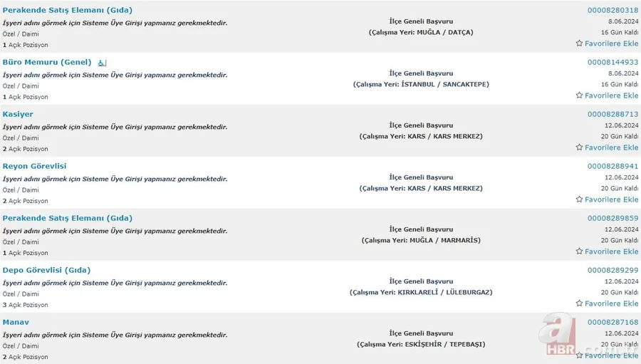The width and height of the screenshot is (641, 364).
Task: Click listing number 00008288713
Action: (613, 114)
